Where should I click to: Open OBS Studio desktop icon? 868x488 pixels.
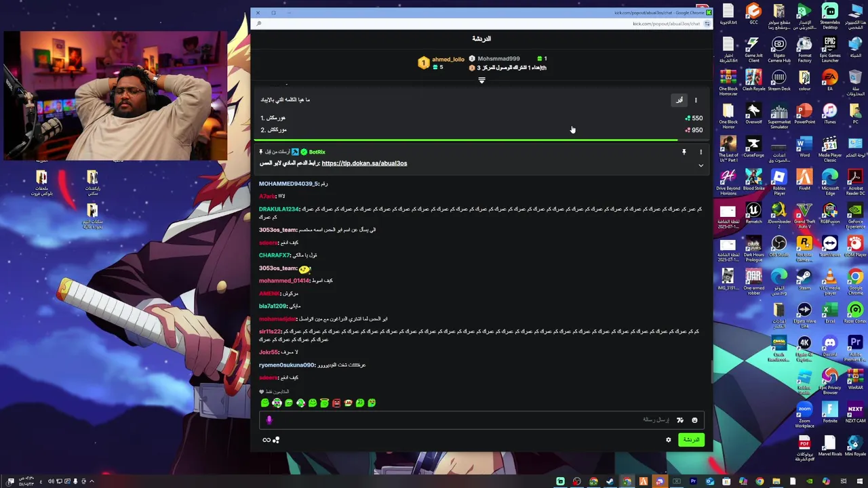(x=778, y=247)
